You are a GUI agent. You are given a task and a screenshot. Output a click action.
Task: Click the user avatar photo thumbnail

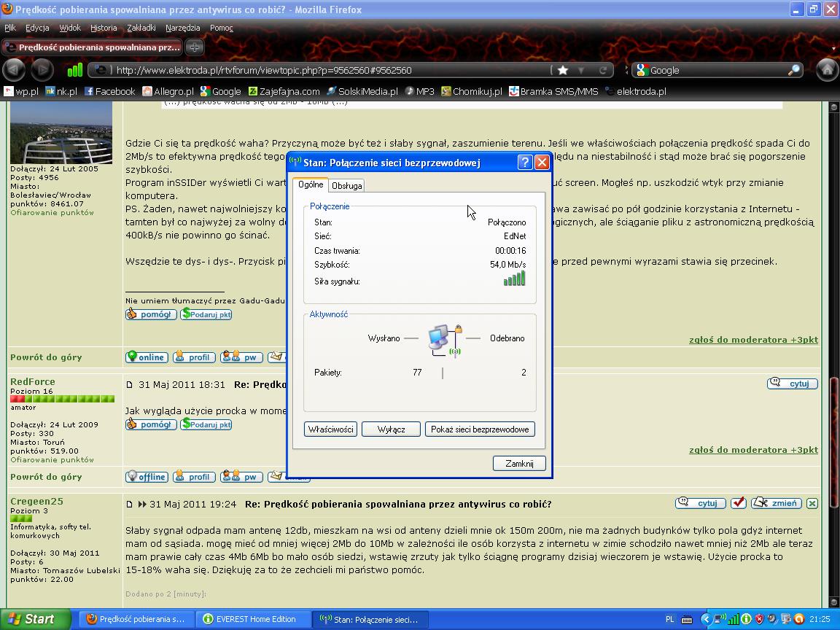coord(61,132)
